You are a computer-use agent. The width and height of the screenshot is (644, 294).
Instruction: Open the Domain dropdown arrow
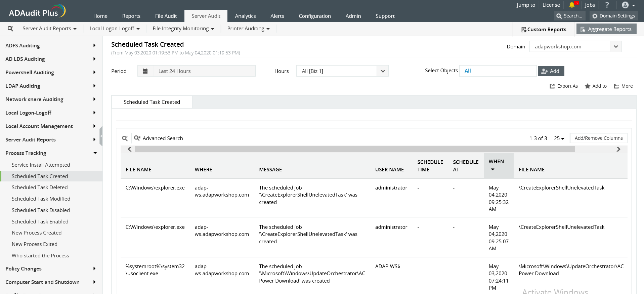tap(616, 47)
